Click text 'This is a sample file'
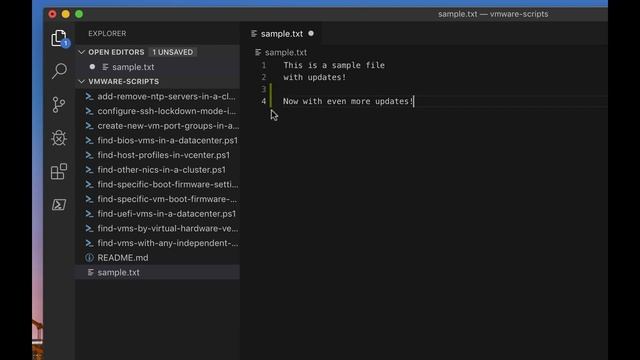This screenshot has width=640, height=360. [x=334, y=65]
